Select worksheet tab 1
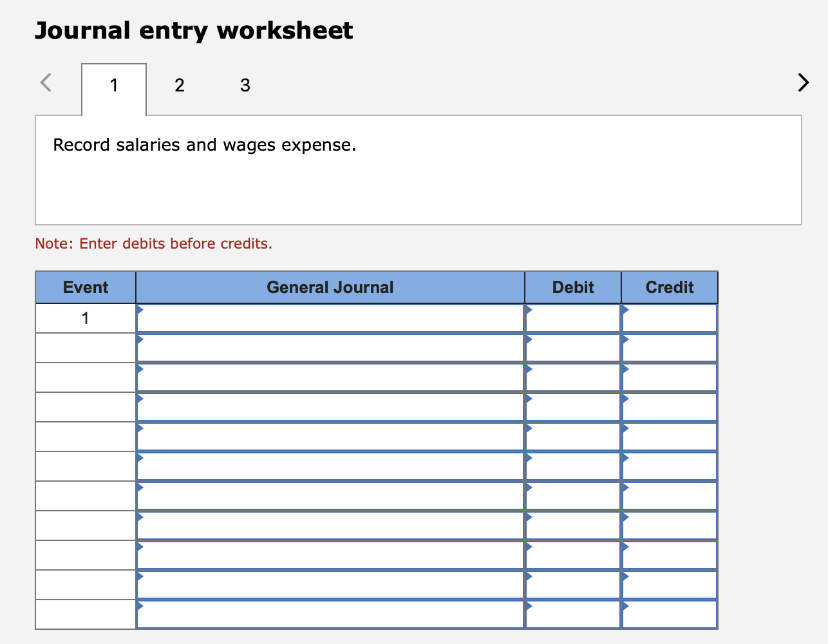 [x=114, y=90]
